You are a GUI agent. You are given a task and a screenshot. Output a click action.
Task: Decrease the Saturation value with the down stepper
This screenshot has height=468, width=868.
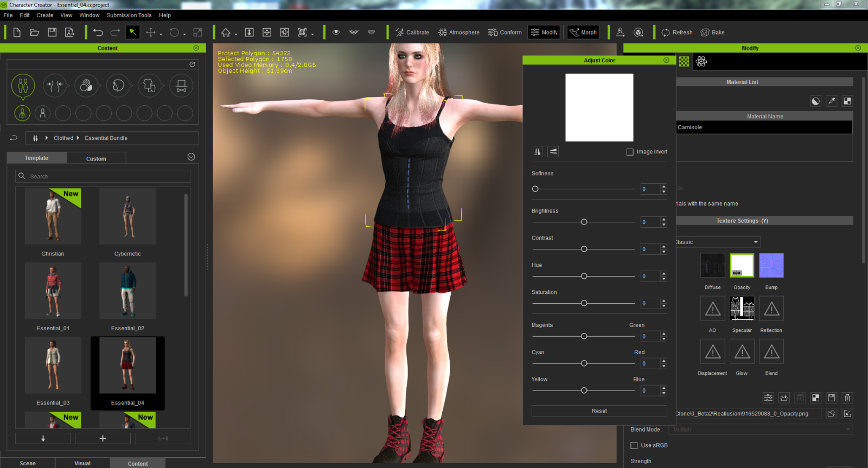click(x=663, y=306)
